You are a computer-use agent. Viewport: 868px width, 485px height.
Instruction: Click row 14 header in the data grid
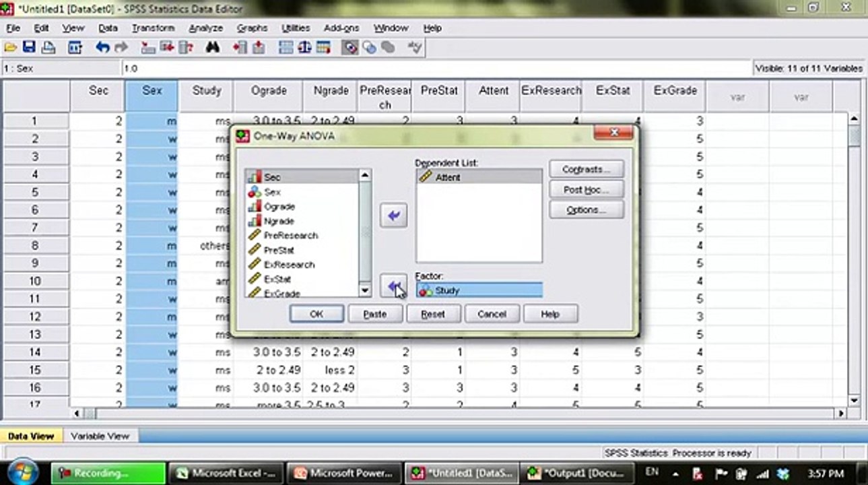click(x=35, y=352)
